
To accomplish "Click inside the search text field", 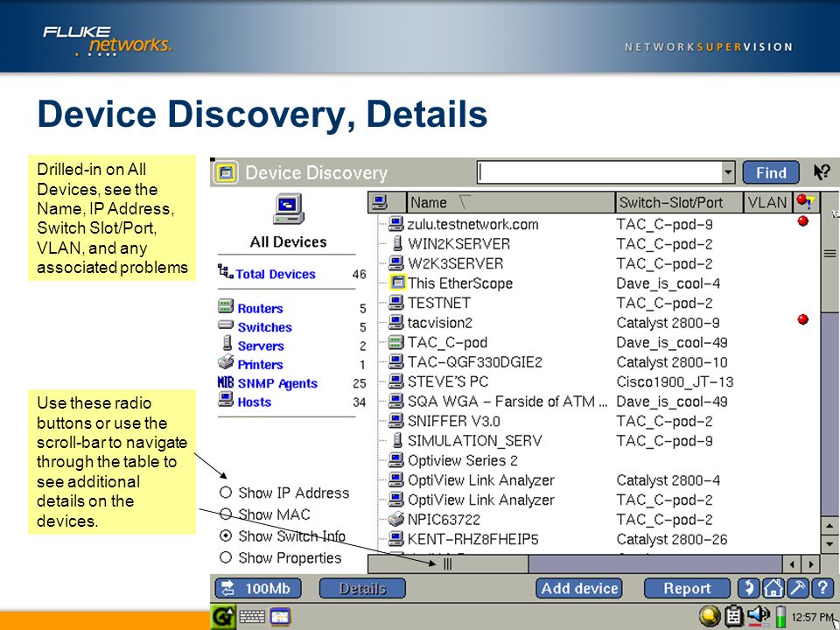I will click(599, 172).
